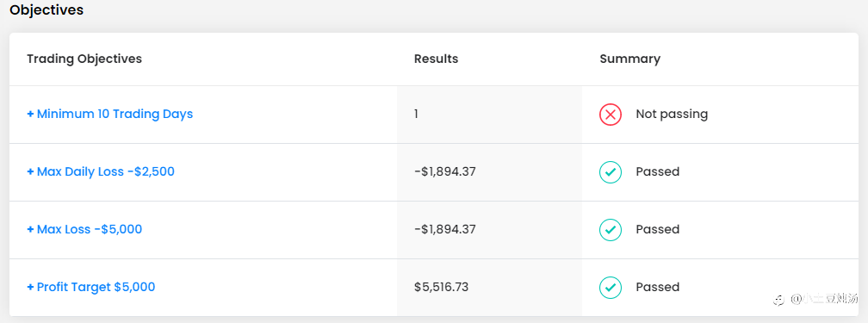Click the green check icon for Max Loss
The image size is (868, 323).
pos(611,229)
